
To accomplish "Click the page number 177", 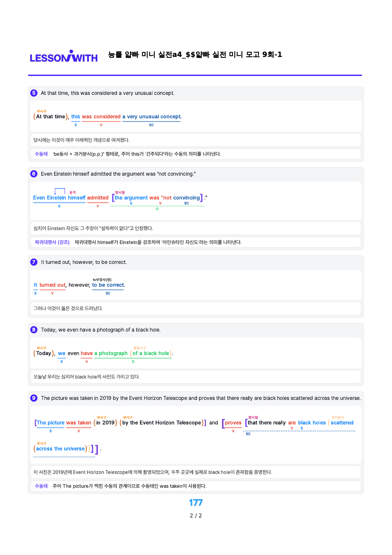I will point(196,502).
